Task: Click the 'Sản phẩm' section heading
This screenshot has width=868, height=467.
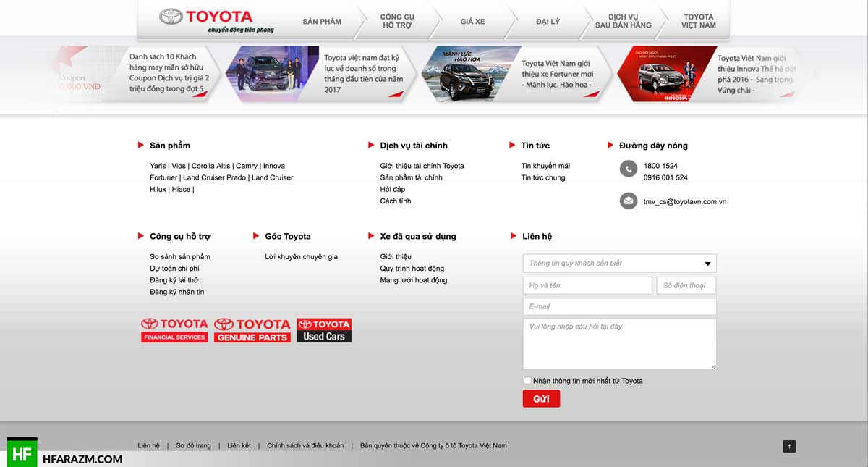Action: coord(170,146)
